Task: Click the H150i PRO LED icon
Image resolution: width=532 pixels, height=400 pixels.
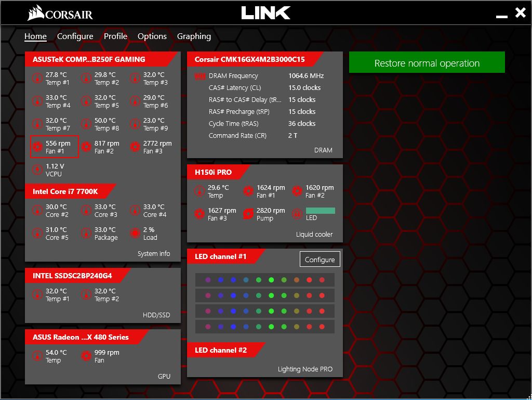Action: pyautogui.click(x=297, y=214)
